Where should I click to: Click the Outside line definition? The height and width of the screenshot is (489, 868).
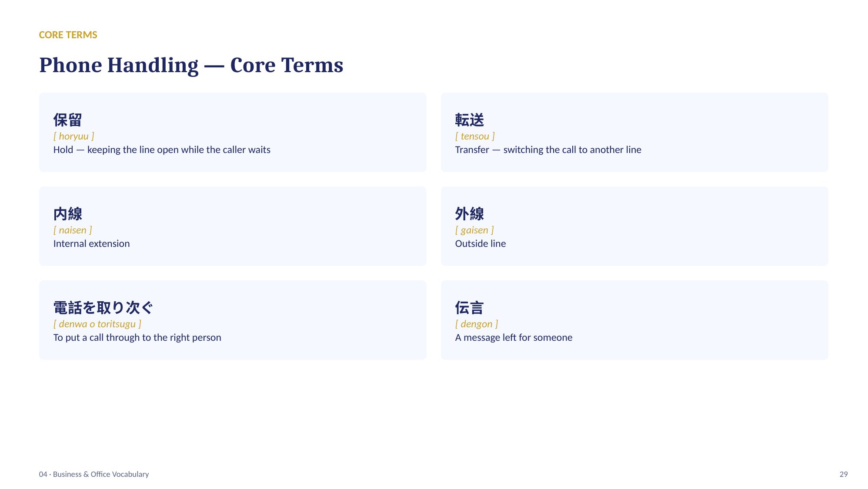pyautogui.click(x=480, y=243)
